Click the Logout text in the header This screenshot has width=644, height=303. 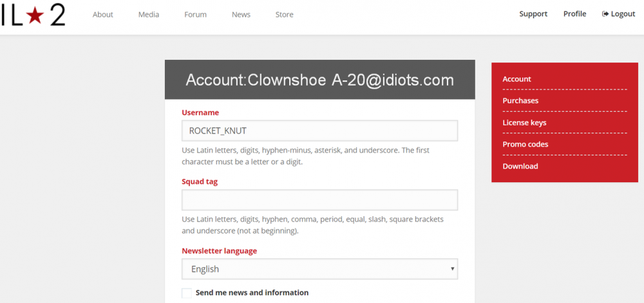pyautogui.click(x=623, y=14)
